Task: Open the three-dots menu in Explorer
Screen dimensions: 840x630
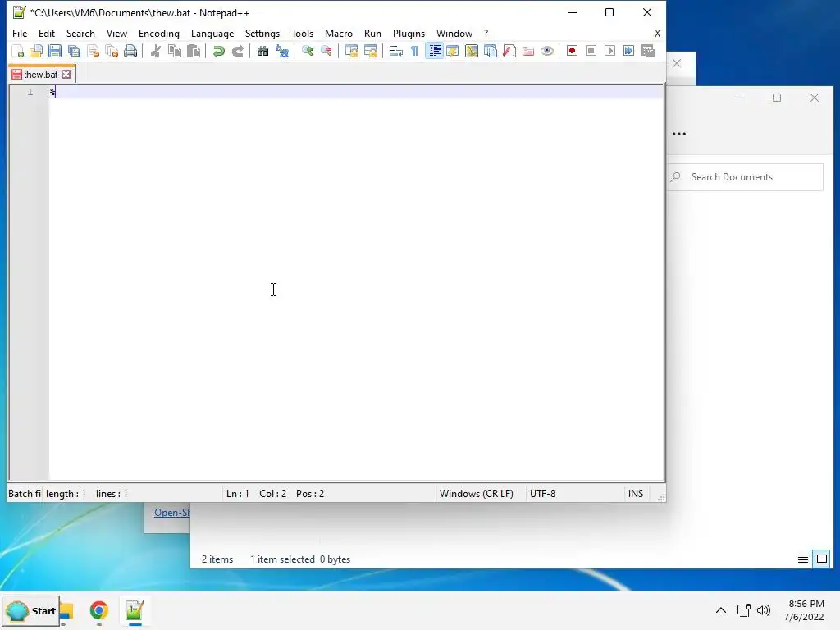Action: coord(679,134)
